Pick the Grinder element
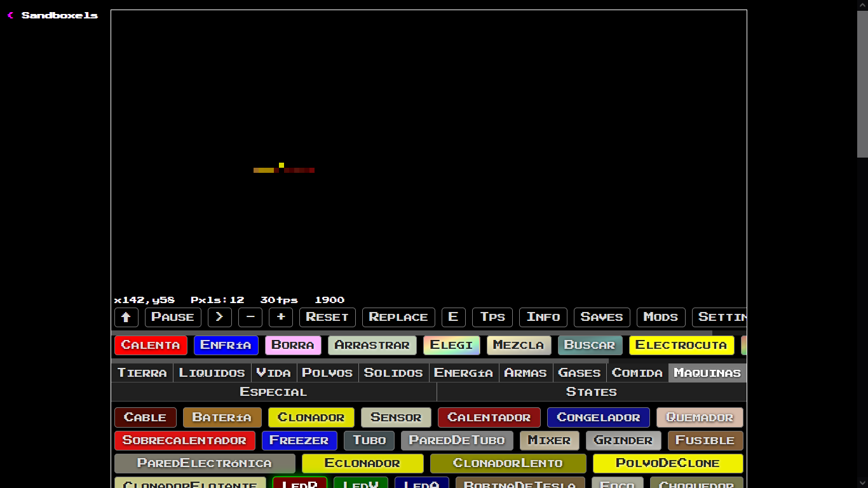The image size is (868, 488). (623, 440)
